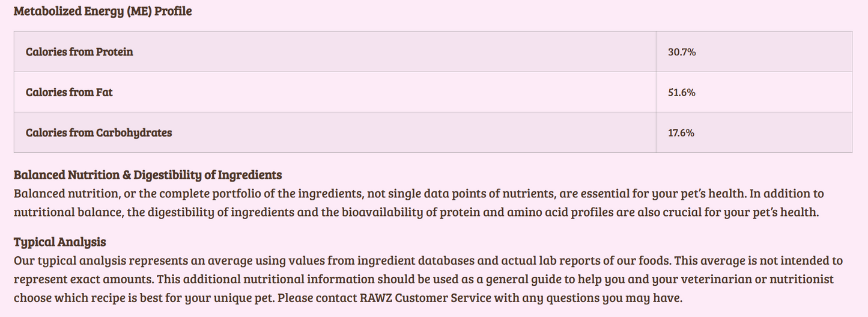Click the 51.6% fat value cell
Viewport: 868px width, 317px height.
[x=682, y=93]
